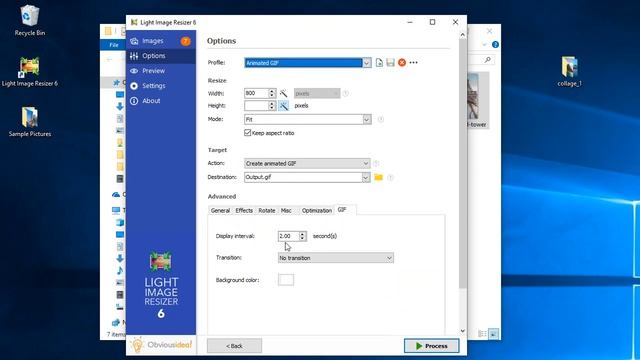Browse destination with yellow folder icon
The width and height of the screenshot is (640, 360).
pos(378,177)
